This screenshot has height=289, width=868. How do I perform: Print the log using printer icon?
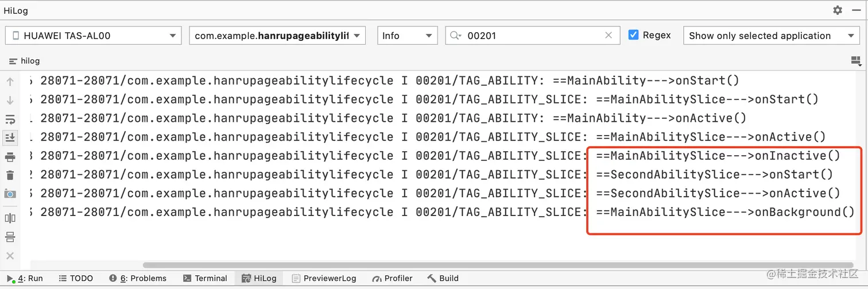[10, 157]
